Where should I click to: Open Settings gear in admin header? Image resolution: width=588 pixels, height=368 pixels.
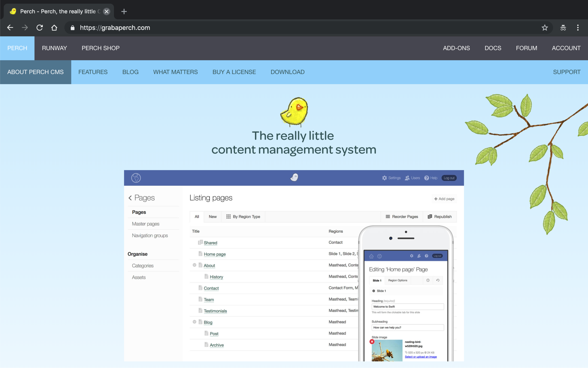click(x=391, y=178)
